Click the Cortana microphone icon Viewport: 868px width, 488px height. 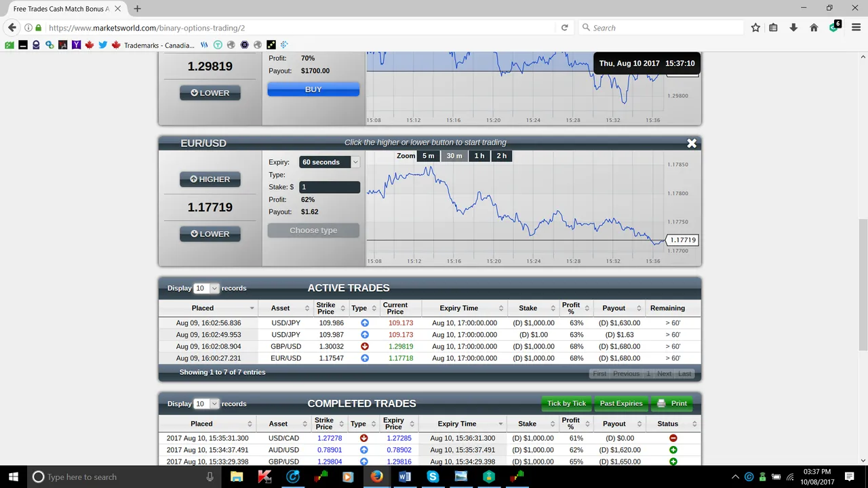tap(210, 476)
